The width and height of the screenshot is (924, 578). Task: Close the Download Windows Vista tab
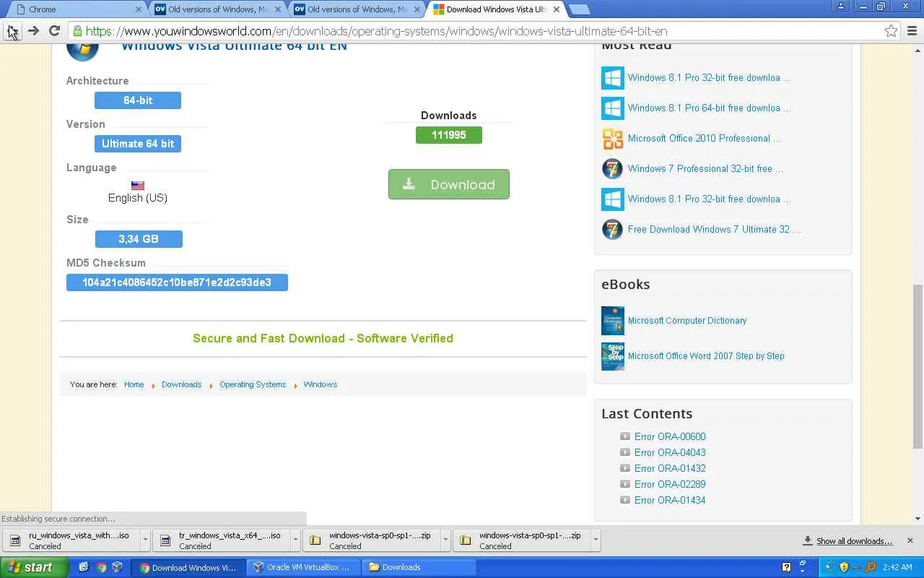[557, 9]
